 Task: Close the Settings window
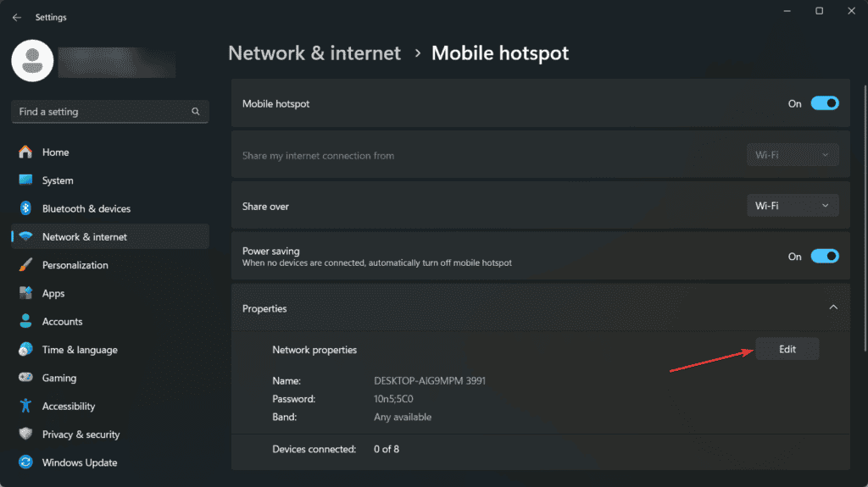(x=851, y=11)
